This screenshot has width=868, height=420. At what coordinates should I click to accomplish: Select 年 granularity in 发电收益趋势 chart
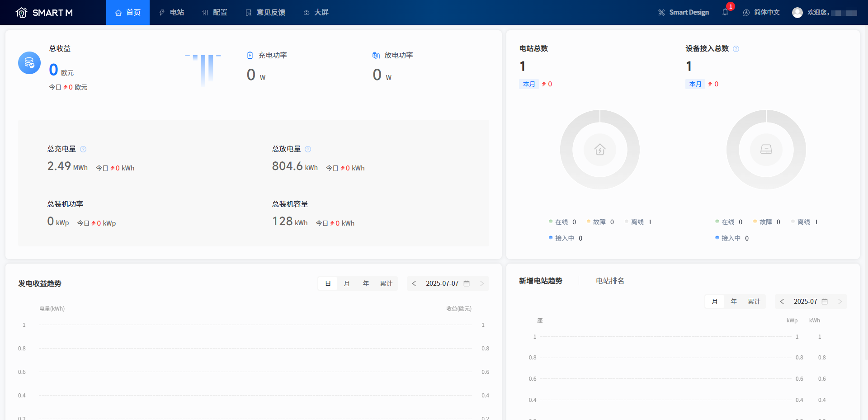[x=366, y=283]
